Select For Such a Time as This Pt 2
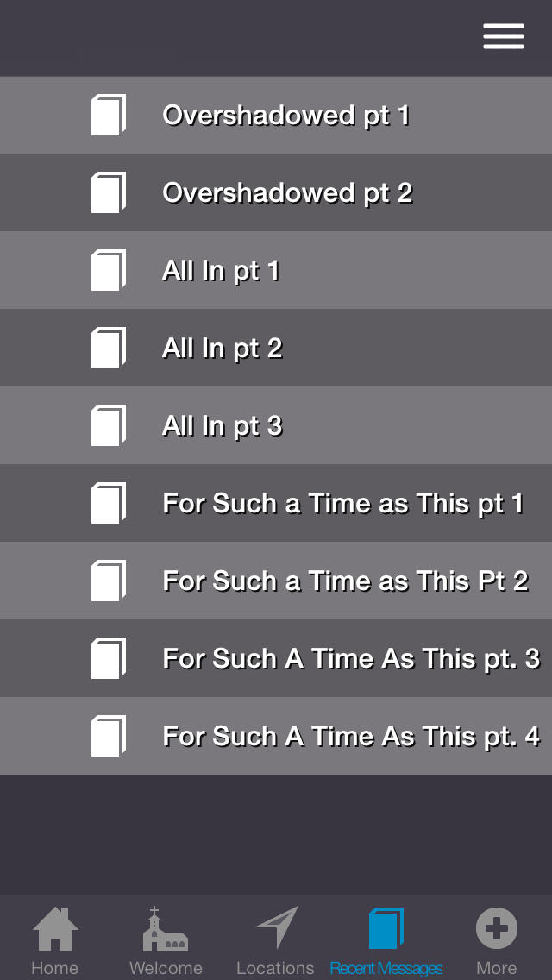This screenshot has width=552, height=980. (x=276, y=581)
